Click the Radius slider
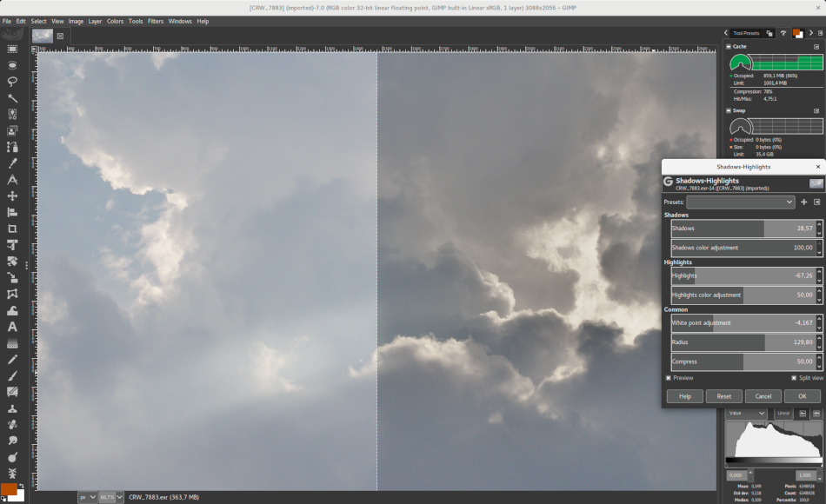826x504 pixels. (x=742, y=342)
